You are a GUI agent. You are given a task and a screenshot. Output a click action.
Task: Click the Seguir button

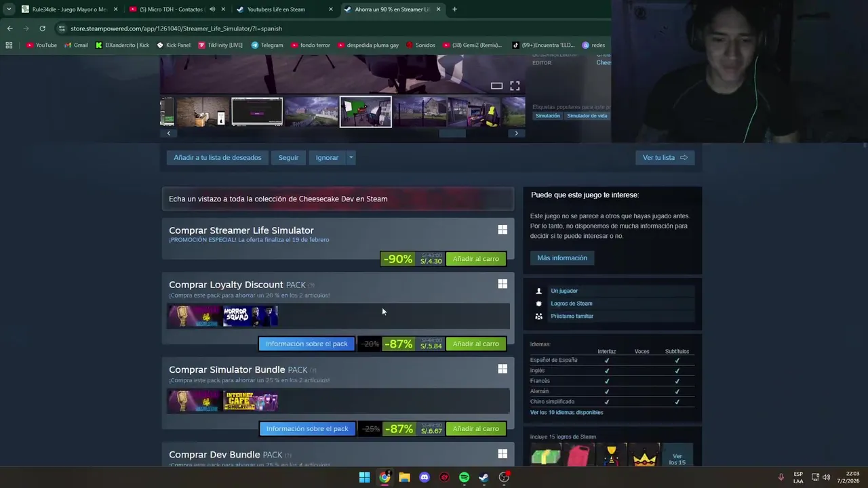[288, 158]
